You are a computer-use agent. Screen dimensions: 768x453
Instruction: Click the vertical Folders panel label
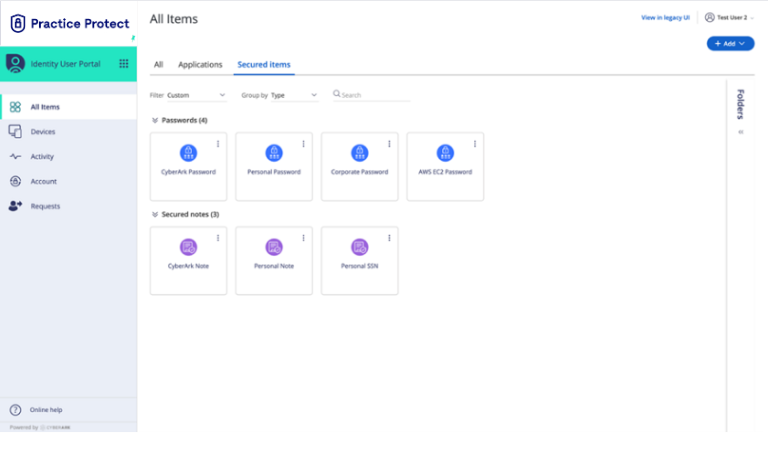point(741,104)
